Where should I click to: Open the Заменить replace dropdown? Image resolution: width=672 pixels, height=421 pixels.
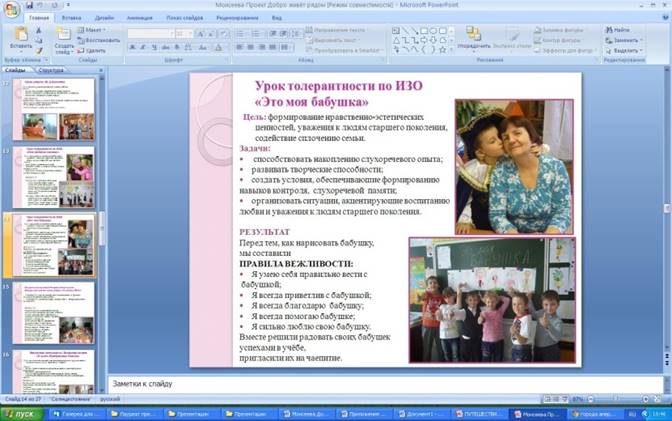(624, 40)
